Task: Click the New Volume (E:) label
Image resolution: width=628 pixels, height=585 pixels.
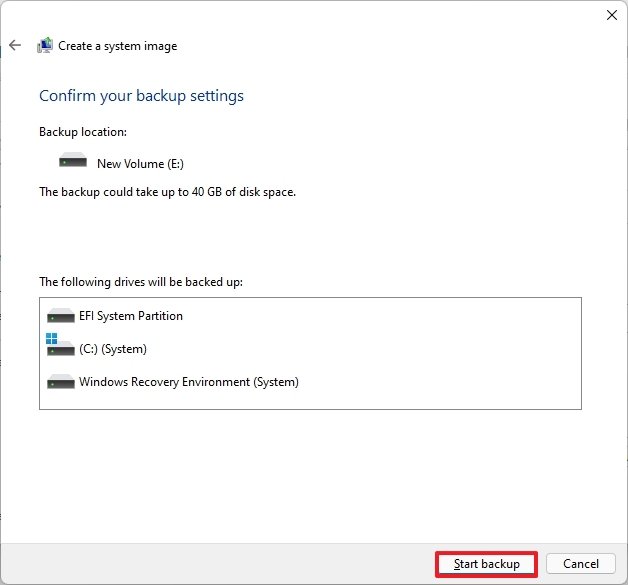Action: (x=140, y=164)
